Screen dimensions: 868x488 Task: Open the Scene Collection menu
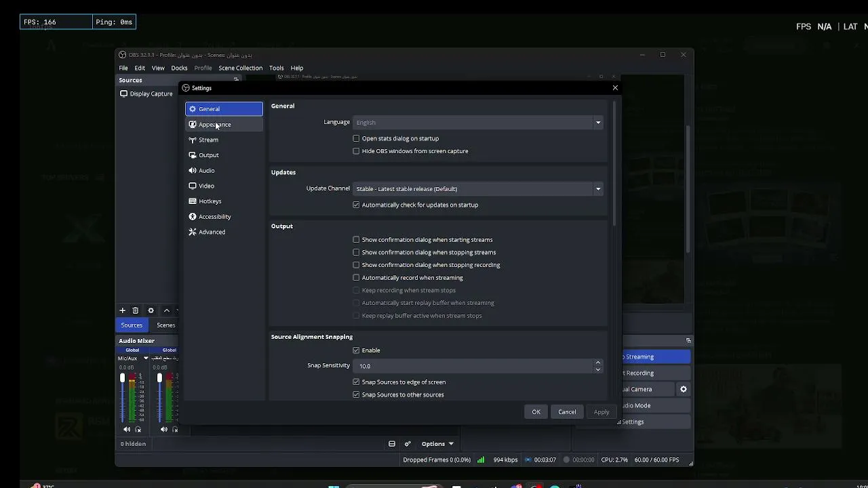coord(240,68)
